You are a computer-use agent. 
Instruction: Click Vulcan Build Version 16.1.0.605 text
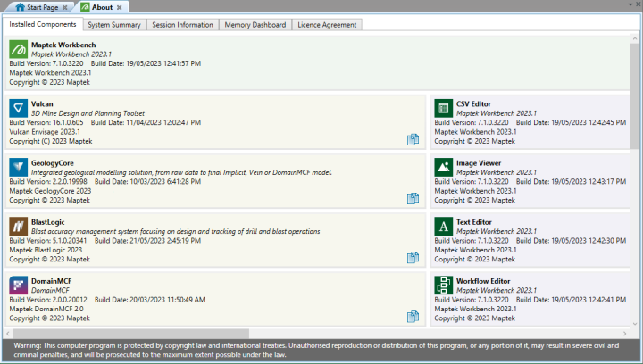point(46,122)
